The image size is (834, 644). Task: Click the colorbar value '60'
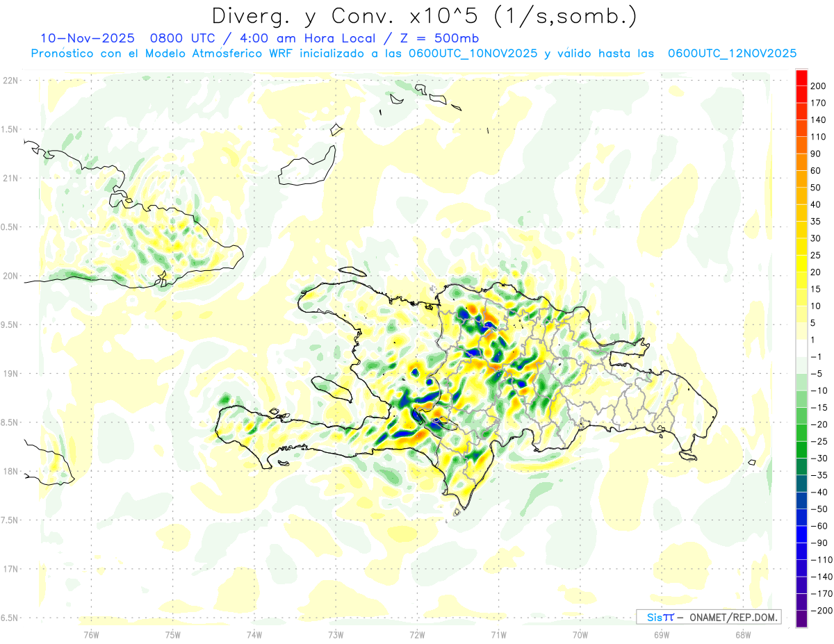click(x=816, y=171)
